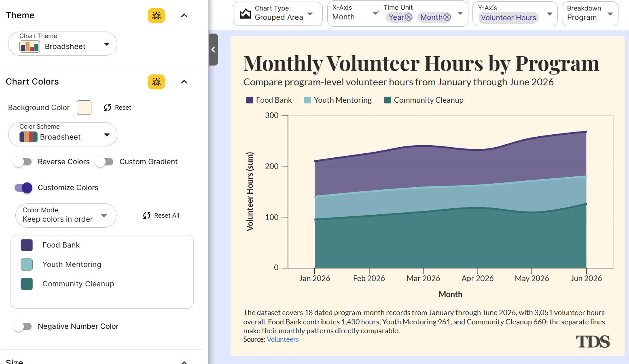
Task: Disable the Customize Colors switch
Action: pos(23,188)
